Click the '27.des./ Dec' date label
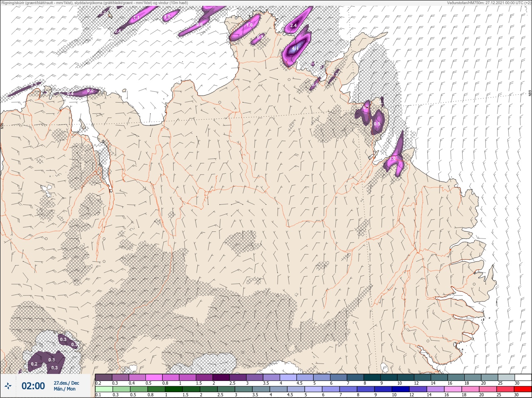The width and height of the screenshot is (532, 398). click(66, 383)
